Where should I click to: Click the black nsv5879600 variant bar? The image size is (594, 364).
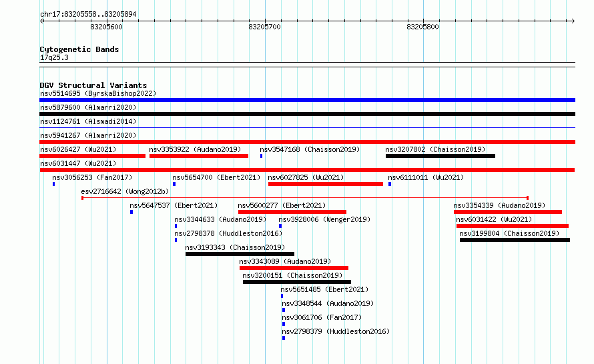click(x=307, y=114)
